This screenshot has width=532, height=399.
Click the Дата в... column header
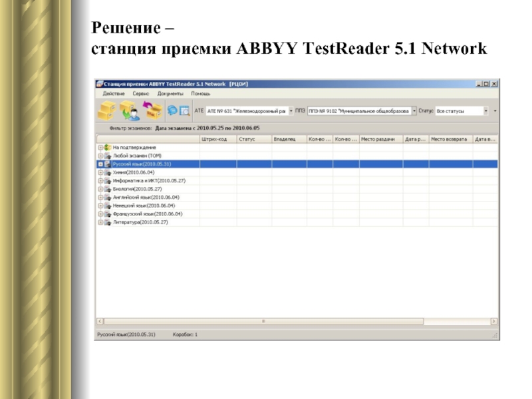pos(485,139)
